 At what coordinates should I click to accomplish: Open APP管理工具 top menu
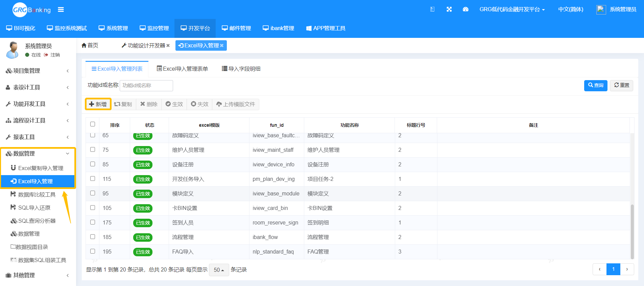[326, 28]
